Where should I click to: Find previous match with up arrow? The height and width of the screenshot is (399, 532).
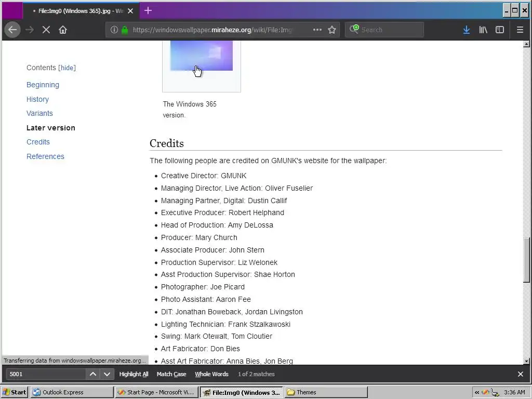click(x=92, y=374)
